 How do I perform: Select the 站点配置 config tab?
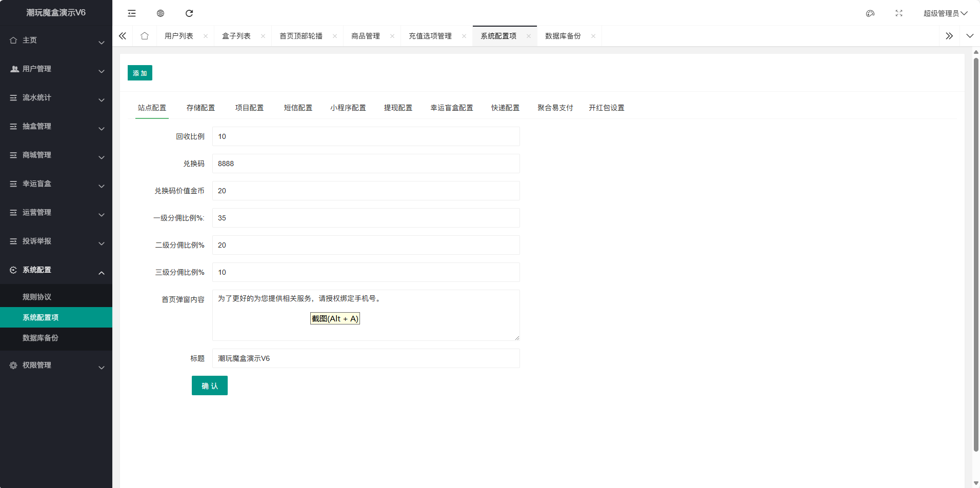[x=152, y=108]
